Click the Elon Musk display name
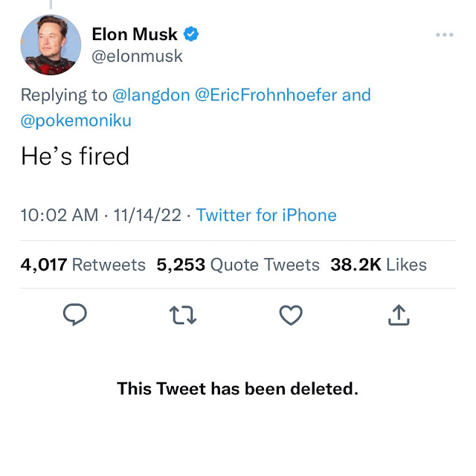 (135, 34)
